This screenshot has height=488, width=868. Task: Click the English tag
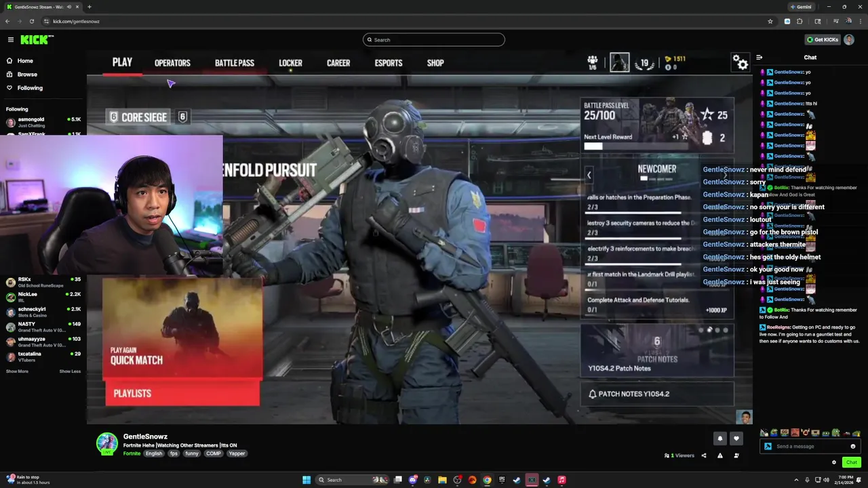(x=154, y=453)
